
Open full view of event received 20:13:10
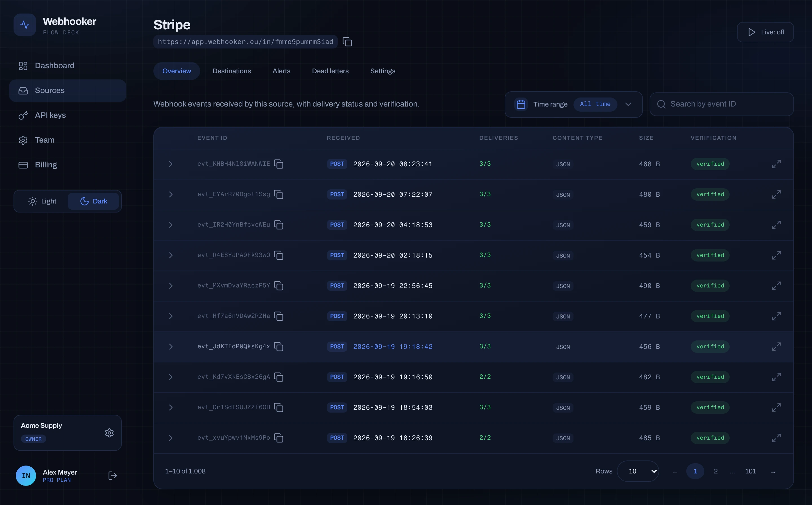tap(776, 316)
